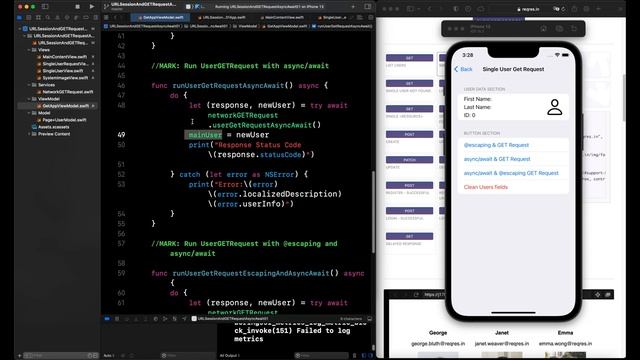Open the Find navigator magnifier icon
Screen dimensions: 640x360
48,18
